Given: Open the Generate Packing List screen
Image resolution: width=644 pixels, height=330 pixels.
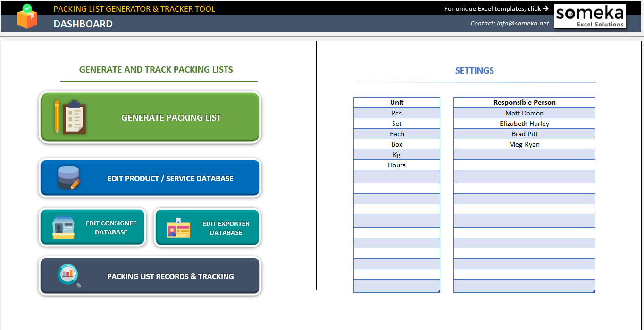Looking at the screenshot, I should point(171,117).
